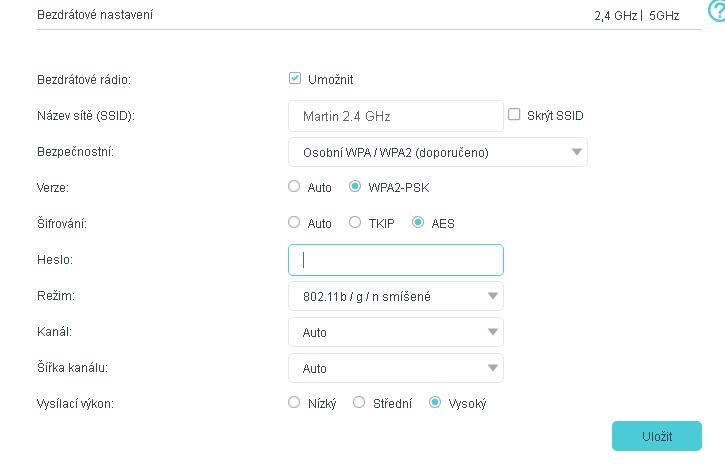Select Auto for Šifrování
Screen dimensions: 725x475
(294, 223)
